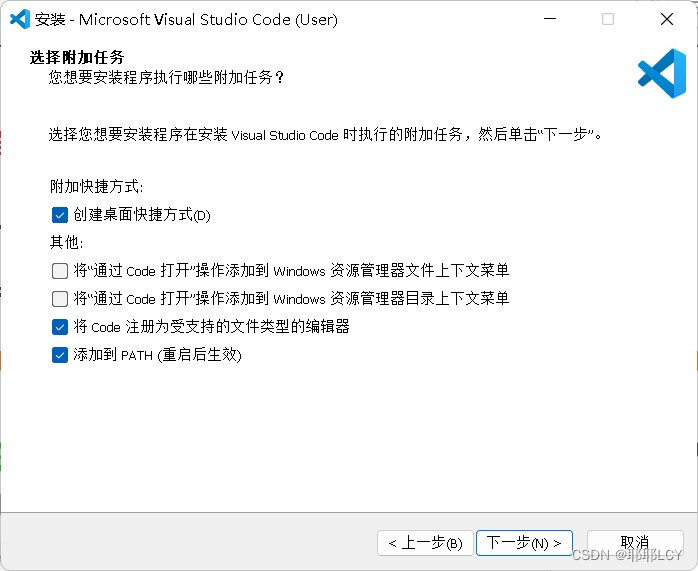The width and height of the screenshot is (698, 571).
Task: Uncheck 创建桌面快捷方式(D) checkbox
Action: point(60,215)
